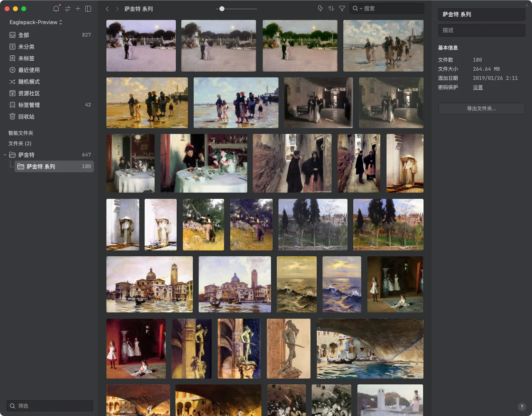Image resolution: width=532 pixels, height=416 pixels.
Task: Click the 264.64 MB file size value
Action: click(486, 69)
